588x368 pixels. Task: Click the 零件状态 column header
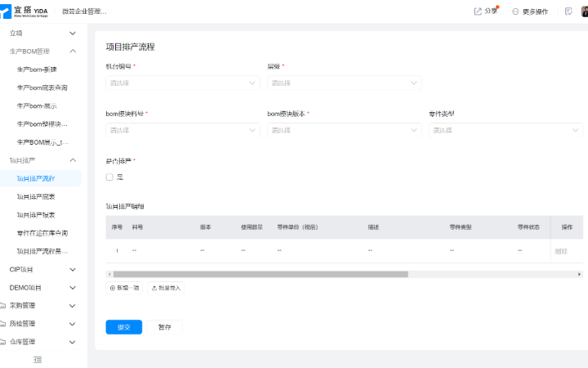coord(528,227)
